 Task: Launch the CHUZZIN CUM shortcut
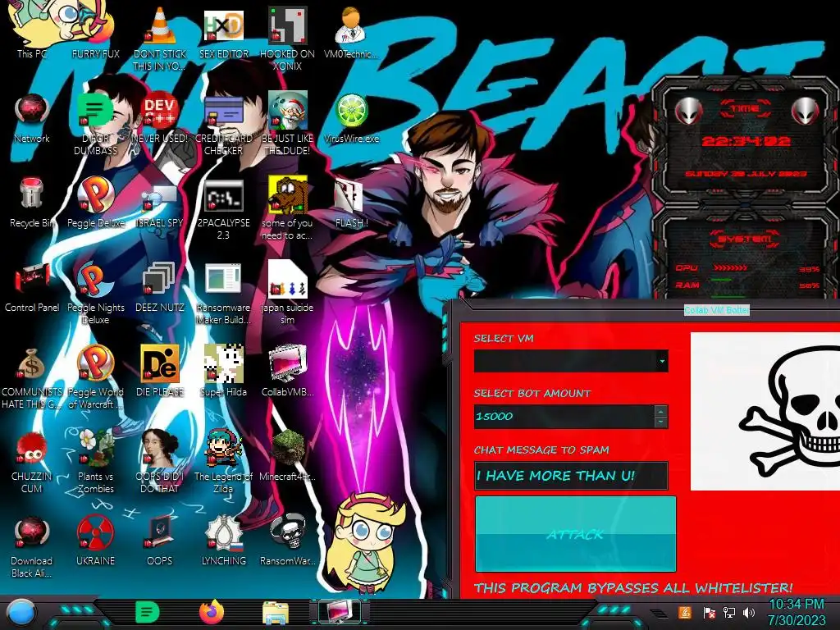pyautogui.click(x=32, y=462)
